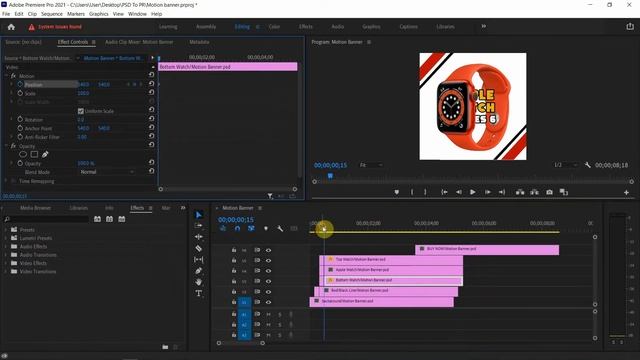Expand the Time Remapping effect

coord(6,181)
